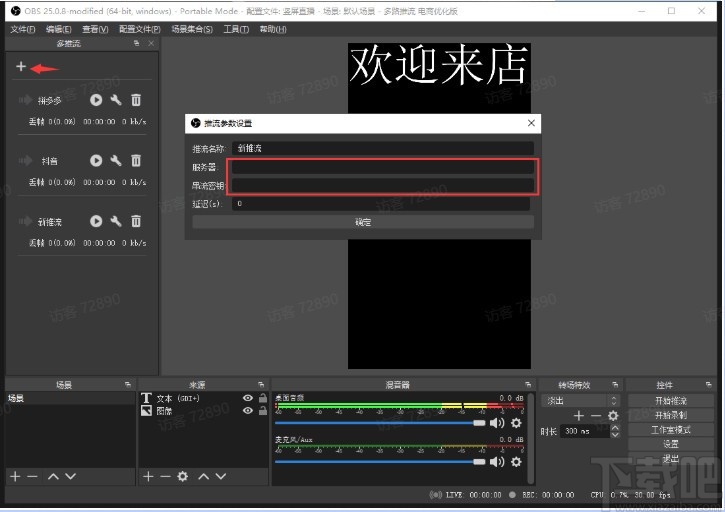Add a new multi-stream with the plus icon
Screen dimensions: 725x512
[21, 67]
